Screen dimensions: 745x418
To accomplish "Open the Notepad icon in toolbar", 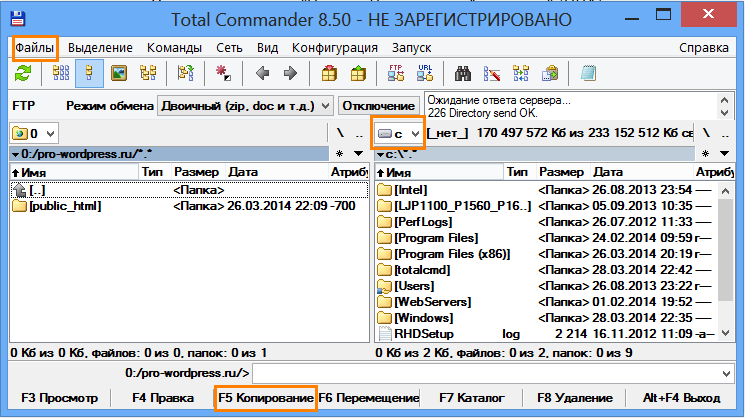I will (x=588, y=74).
